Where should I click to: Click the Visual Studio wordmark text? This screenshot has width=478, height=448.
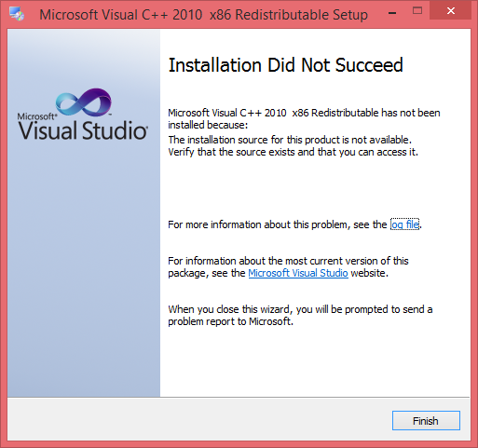coord(83,130)
